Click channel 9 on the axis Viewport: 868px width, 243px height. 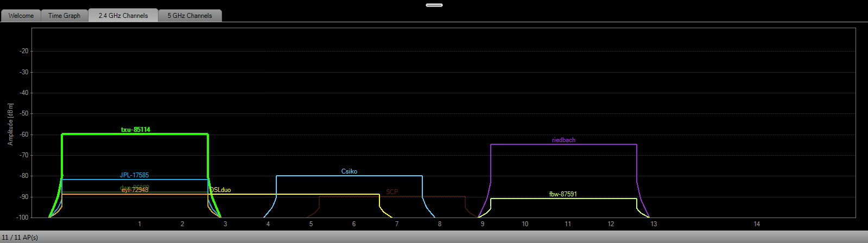click(x=483, y=224)
